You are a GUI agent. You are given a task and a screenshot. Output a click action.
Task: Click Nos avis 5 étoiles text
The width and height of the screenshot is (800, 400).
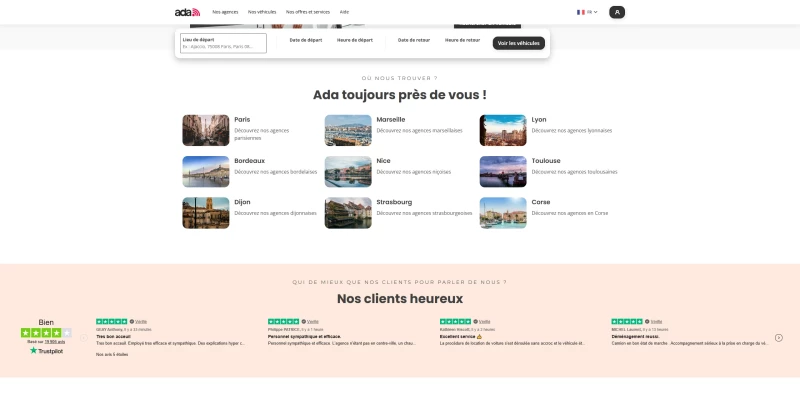112,354
